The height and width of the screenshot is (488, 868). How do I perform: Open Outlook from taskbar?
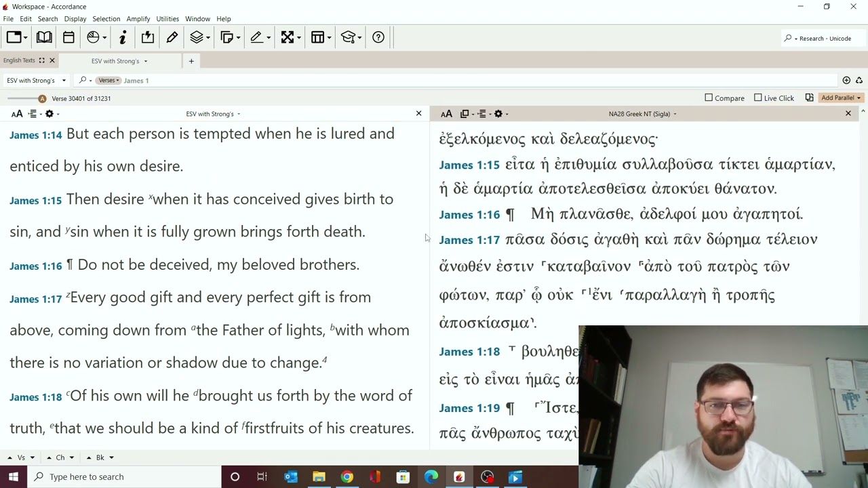tap(291, 477)
